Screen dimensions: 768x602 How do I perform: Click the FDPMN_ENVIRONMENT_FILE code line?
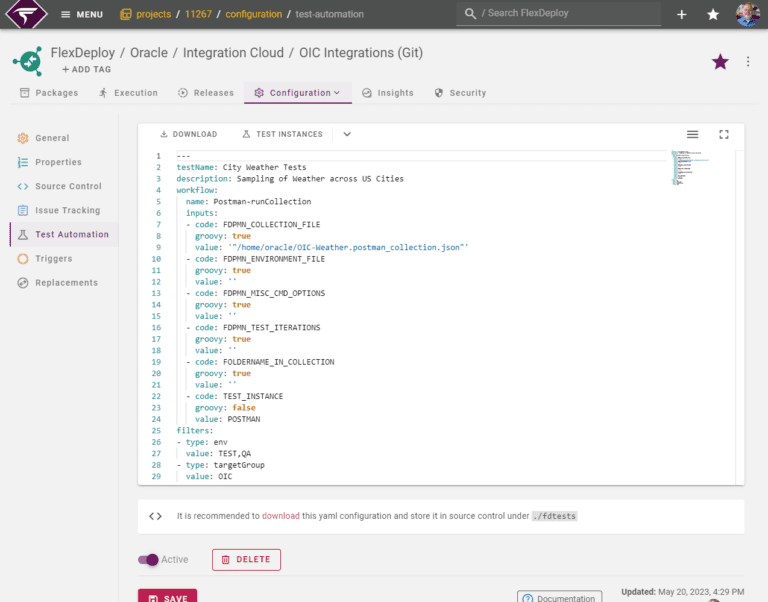(x=255, y=259)
